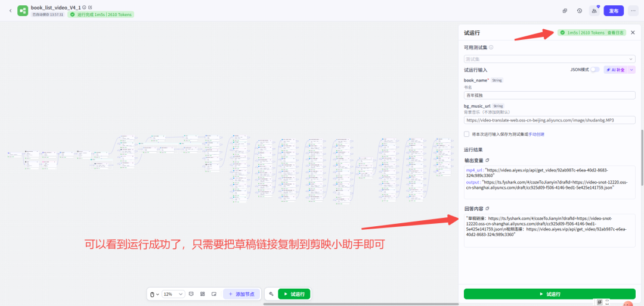Toggle the JSON模式 switch
The height and width of the screenshot is (306, 644).
coord(595,70)
